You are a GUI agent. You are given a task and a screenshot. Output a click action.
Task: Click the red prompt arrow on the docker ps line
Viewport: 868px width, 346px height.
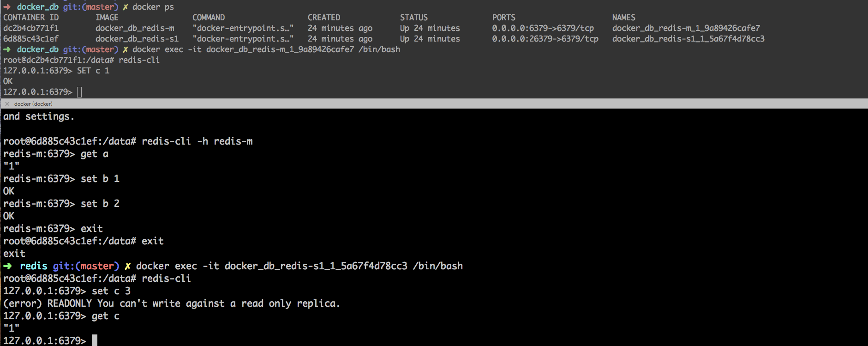(7, 7)
